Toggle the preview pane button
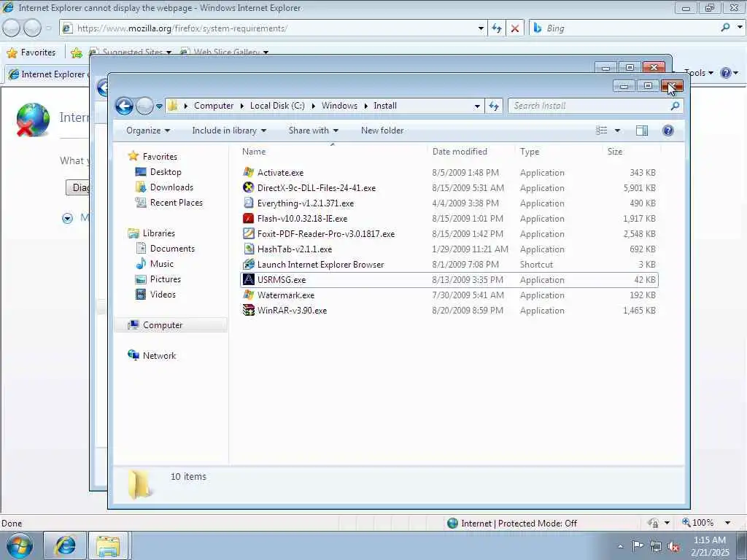The width and height of the screenshot is (747, 560). 642,131
